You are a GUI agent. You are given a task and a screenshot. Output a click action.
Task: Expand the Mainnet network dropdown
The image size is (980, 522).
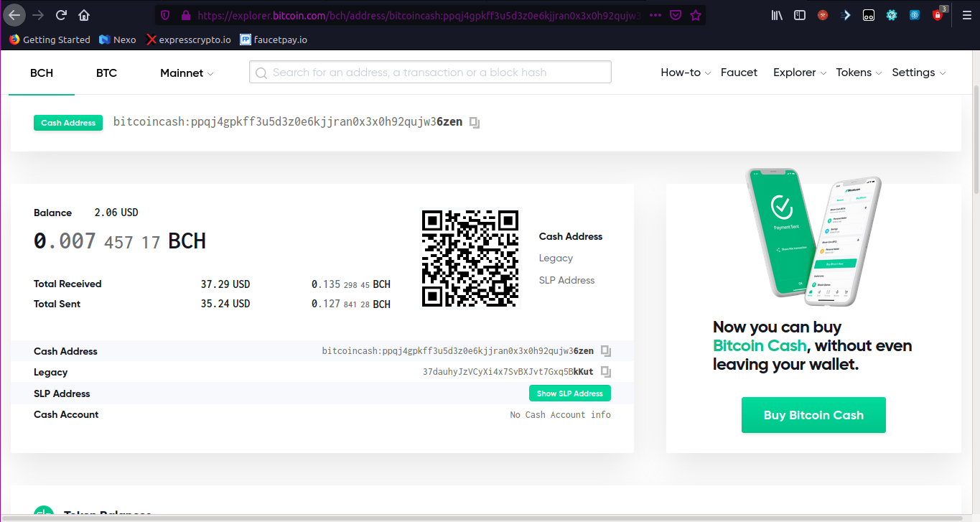[187, 73]
